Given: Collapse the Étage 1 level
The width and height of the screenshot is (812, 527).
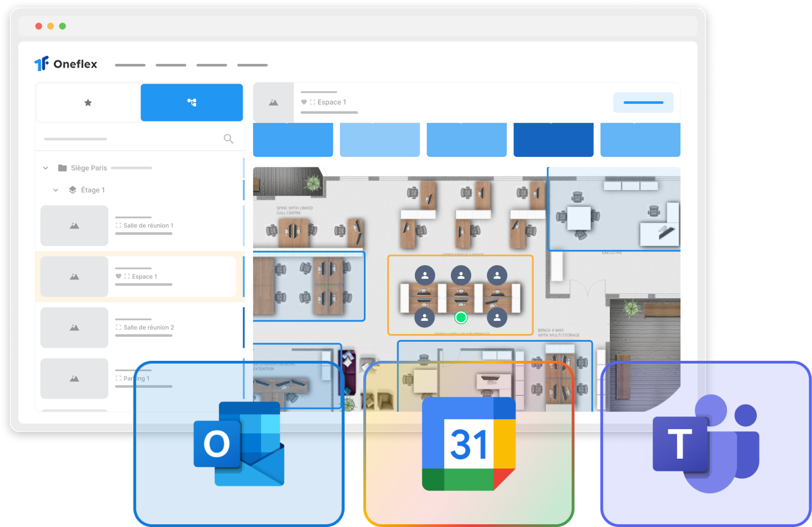Looking at the screenshot, I should point(56,190).
